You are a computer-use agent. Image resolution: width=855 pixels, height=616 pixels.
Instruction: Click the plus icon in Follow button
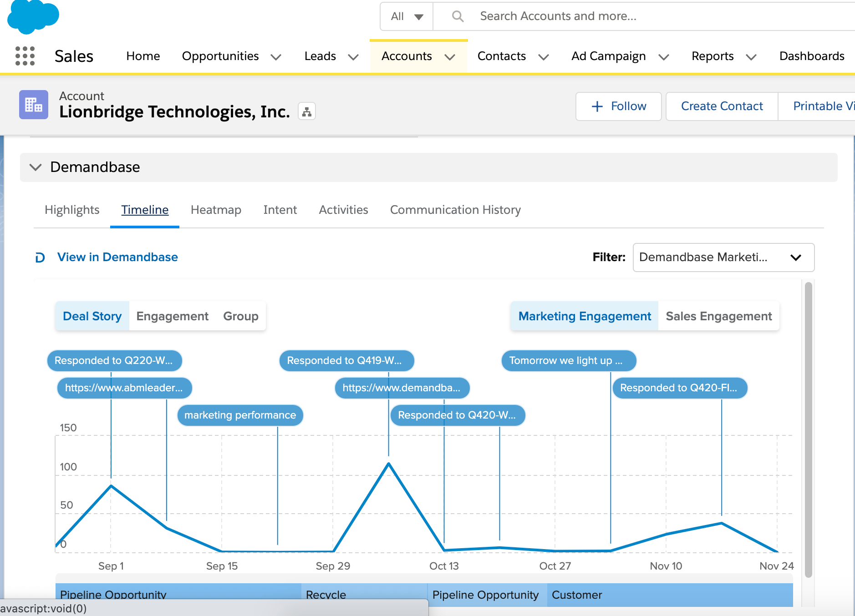click(597, 106)
